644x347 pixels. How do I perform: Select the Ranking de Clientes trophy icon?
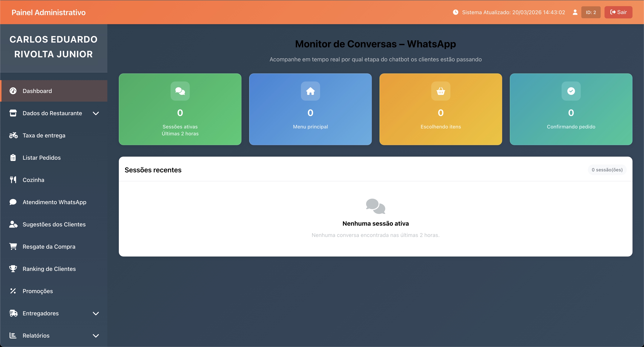13,269
